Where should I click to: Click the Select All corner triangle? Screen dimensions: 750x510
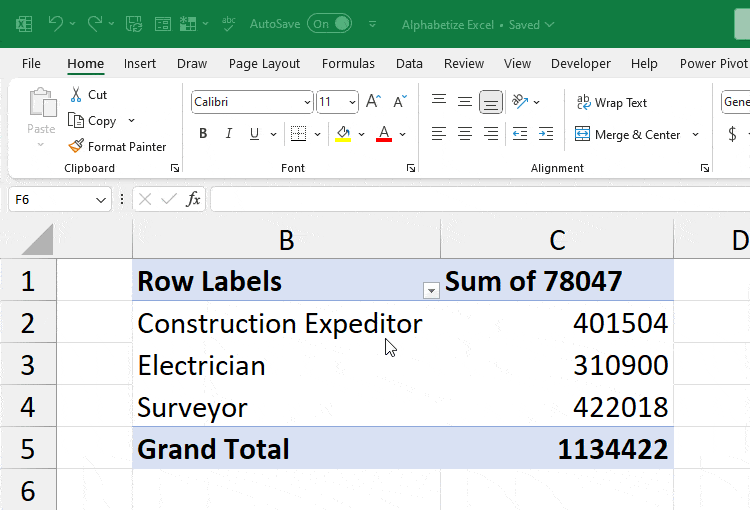[x=38, y=240]
